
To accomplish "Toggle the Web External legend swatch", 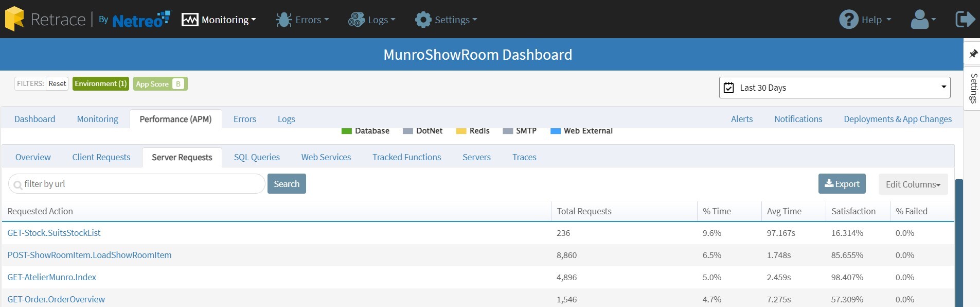I will pos(556,131).
